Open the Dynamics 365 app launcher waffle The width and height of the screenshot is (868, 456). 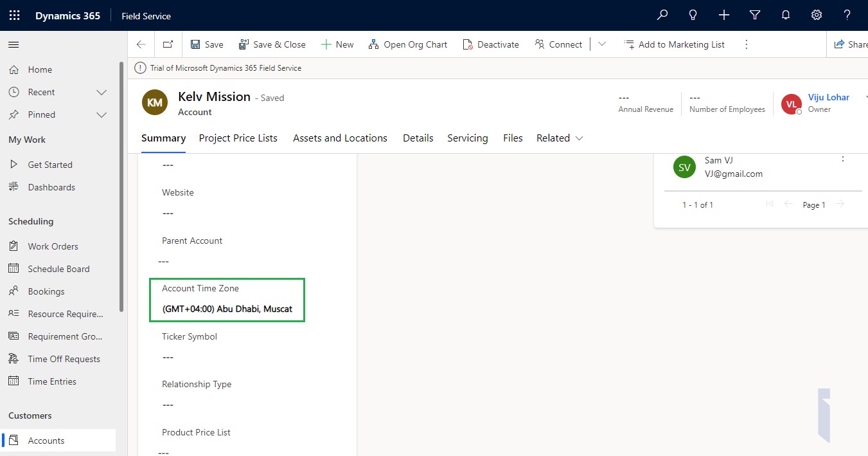pos(13,14)
